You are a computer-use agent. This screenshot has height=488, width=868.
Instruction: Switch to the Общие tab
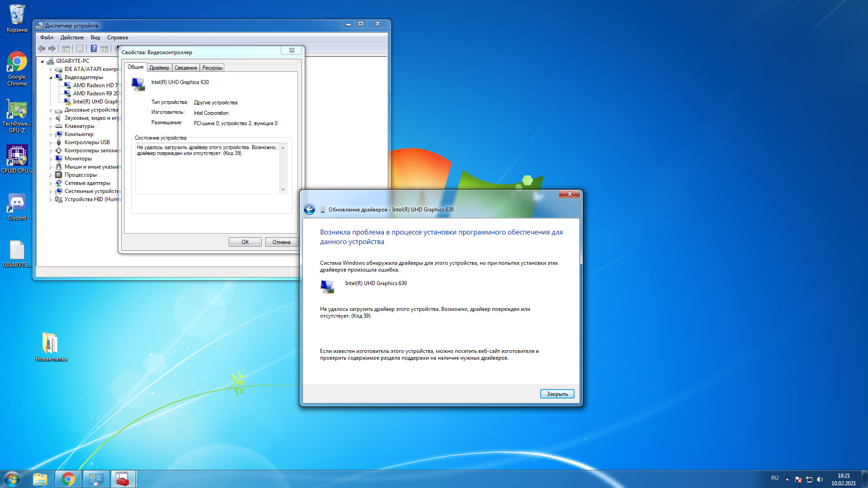point(135,67)
